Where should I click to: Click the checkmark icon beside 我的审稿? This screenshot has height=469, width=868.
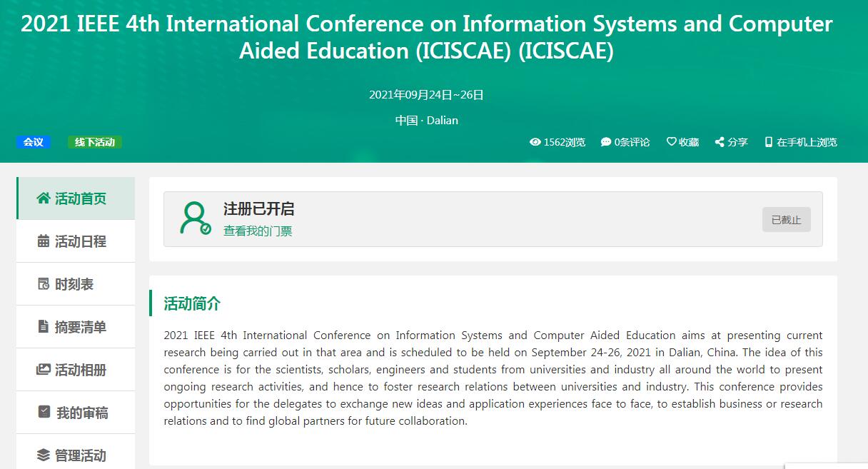(x=44, y=413)
